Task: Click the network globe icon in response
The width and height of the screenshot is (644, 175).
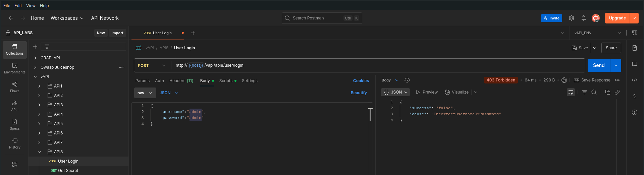Action: click(564, 80)
